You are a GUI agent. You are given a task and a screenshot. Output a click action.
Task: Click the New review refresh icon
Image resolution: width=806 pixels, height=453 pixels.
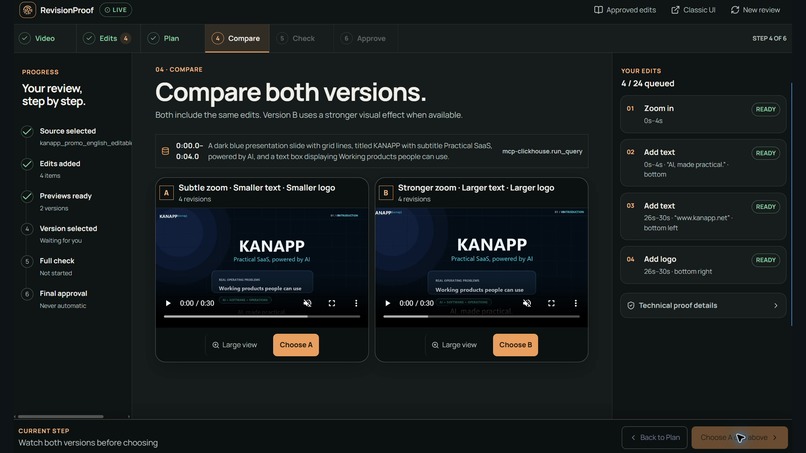point(735,10)
